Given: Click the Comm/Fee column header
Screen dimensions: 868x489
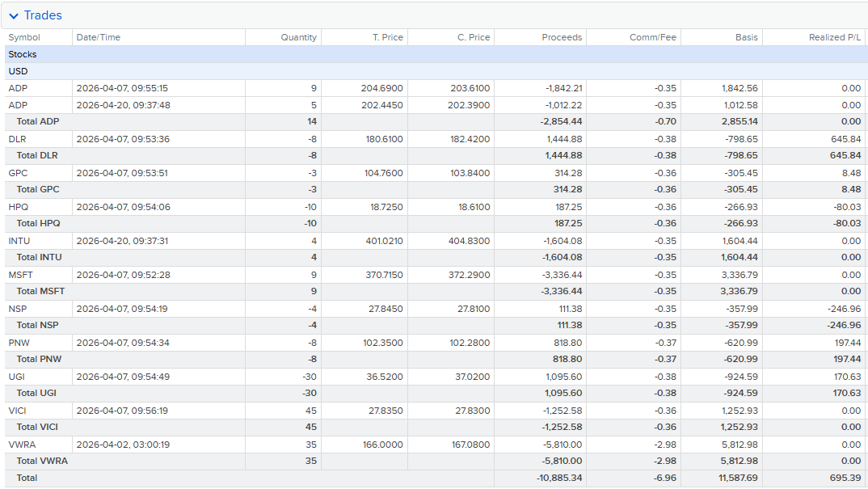Looking at the screenshot, I should click(x=653, y=37).
